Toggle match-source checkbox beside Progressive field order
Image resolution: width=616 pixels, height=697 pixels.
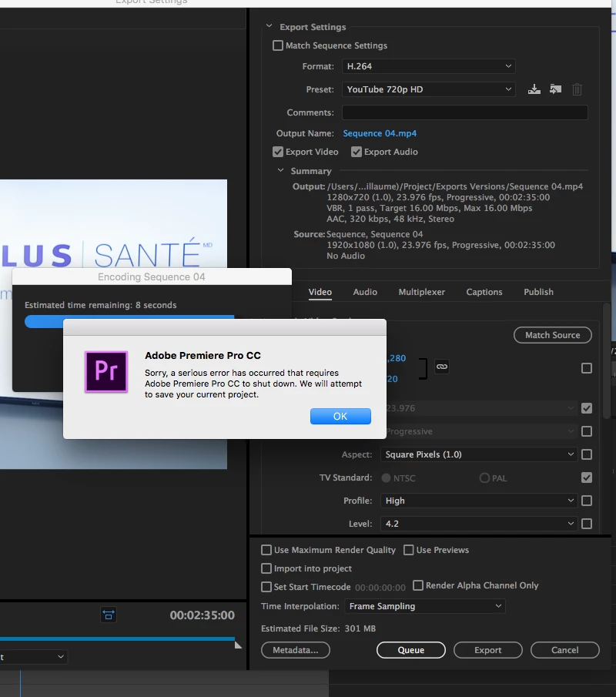tap(587, 431)
